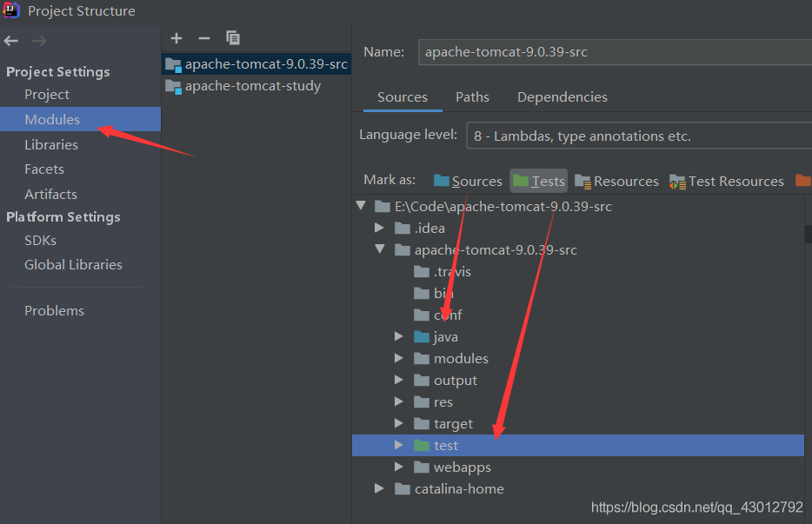This screenshot has width=812, height=524.
Task: Expand the .idea folder
Action: 380,228
